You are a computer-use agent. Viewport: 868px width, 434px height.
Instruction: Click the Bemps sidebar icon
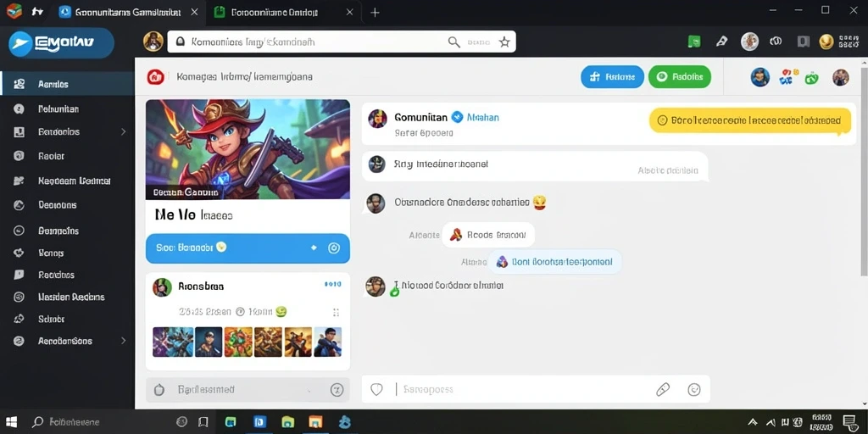pyautogui.click(x=19, y=253)
